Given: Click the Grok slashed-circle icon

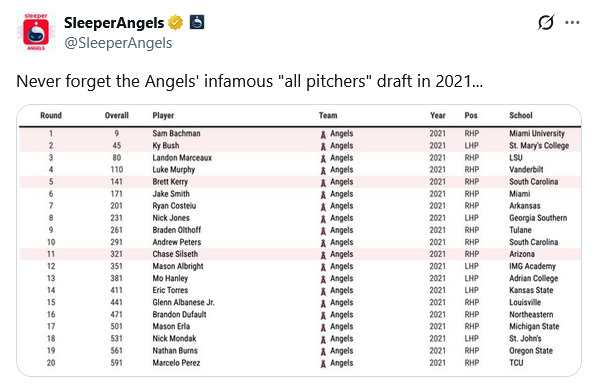Looking at the screenshot, I should [545, 22].
